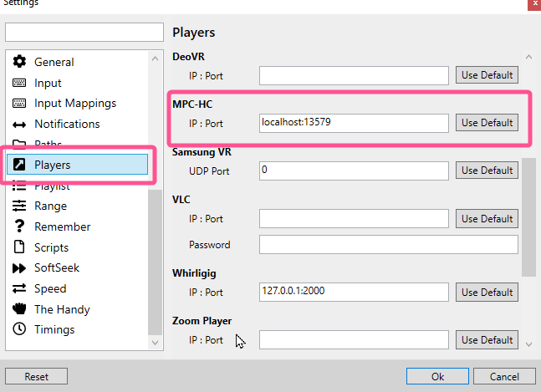Click the Reset button
541x392 pixels.
36,376
